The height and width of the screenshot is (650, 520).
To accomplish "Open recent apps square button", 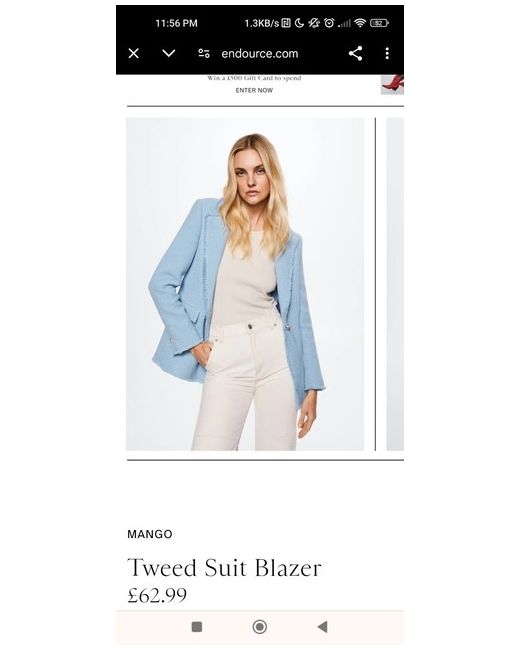I will point(197,627).
